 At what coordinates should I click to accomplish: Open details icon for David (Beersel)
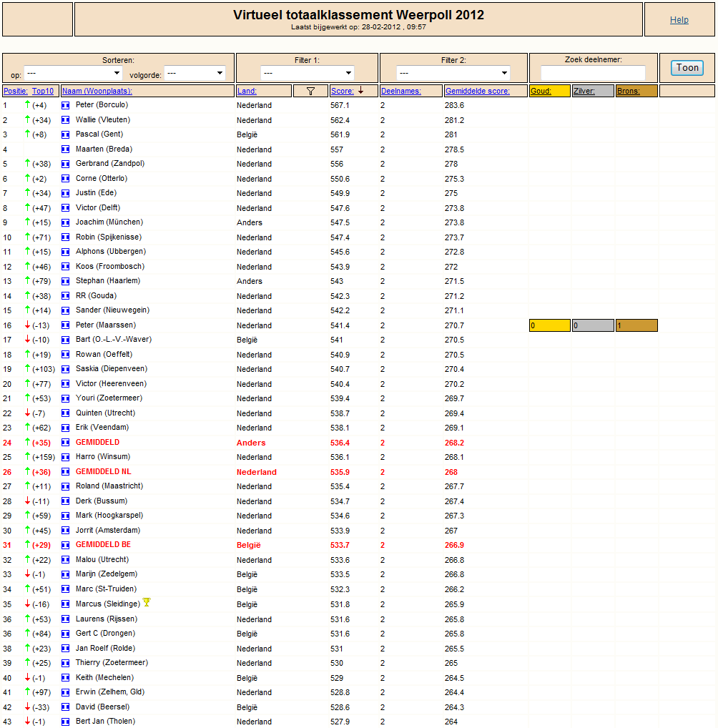point(66,707)
